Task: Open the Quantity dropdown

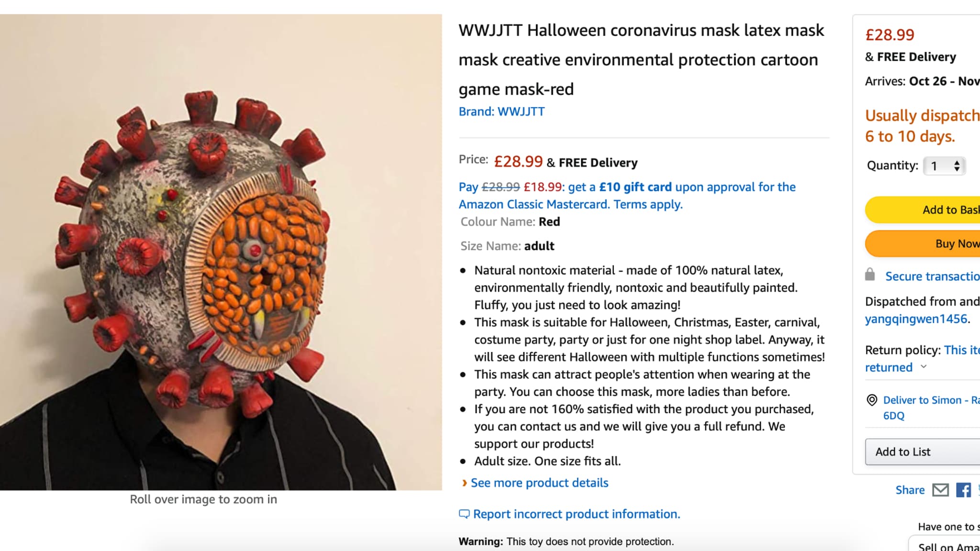Action: [x=944, y=166]
